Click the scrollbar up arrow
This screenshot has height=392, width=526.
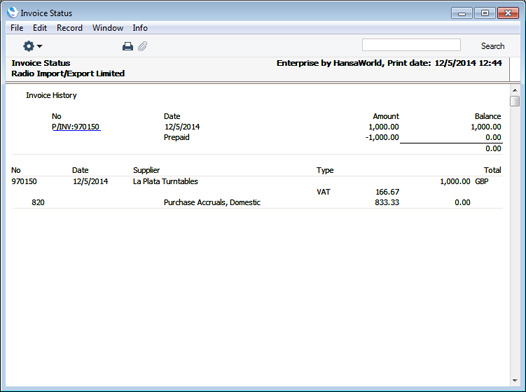[x=515, y=90]
